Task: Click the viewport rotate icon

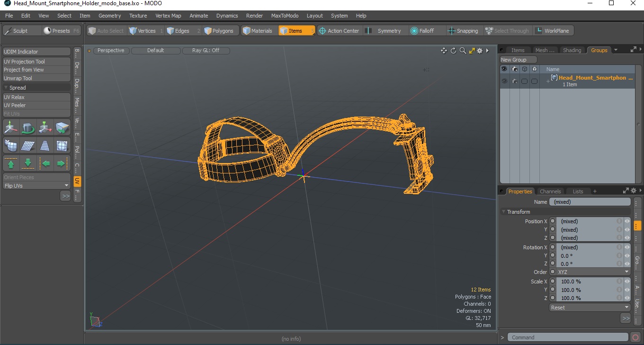Action: [x=453, y=51]
